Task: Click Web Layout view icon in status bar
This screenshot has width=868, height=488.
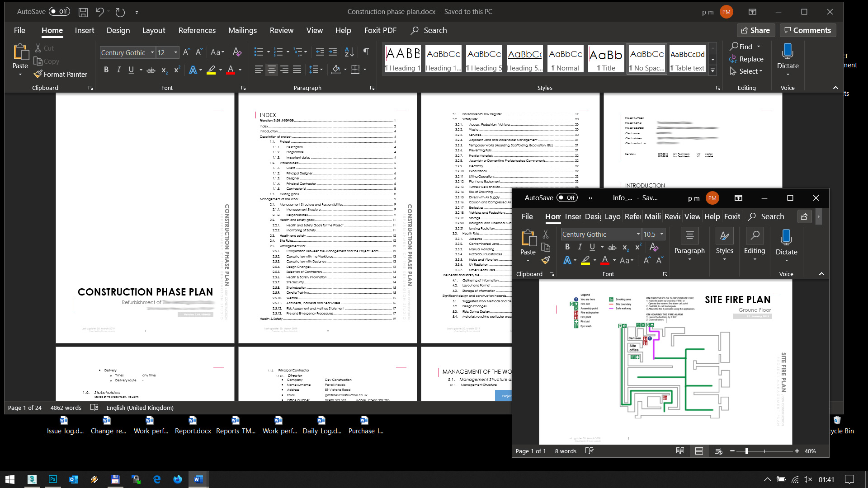Action: pos(718,451)
